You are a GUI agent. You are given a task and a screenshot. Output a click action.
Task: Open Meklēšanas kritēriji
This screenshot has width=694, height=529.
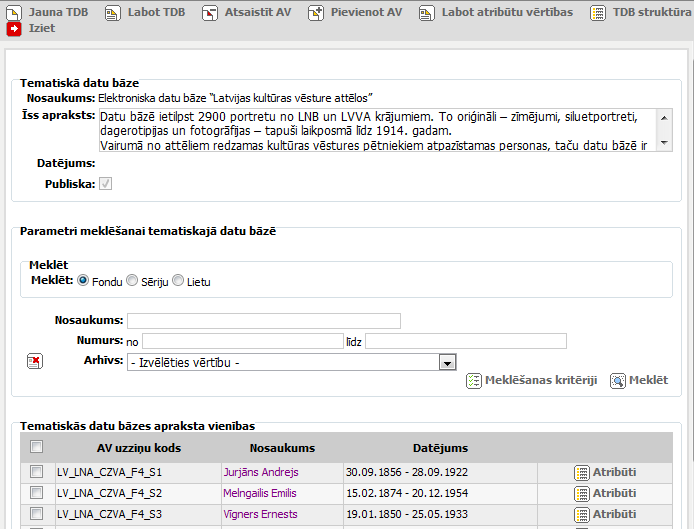point(532,380)
